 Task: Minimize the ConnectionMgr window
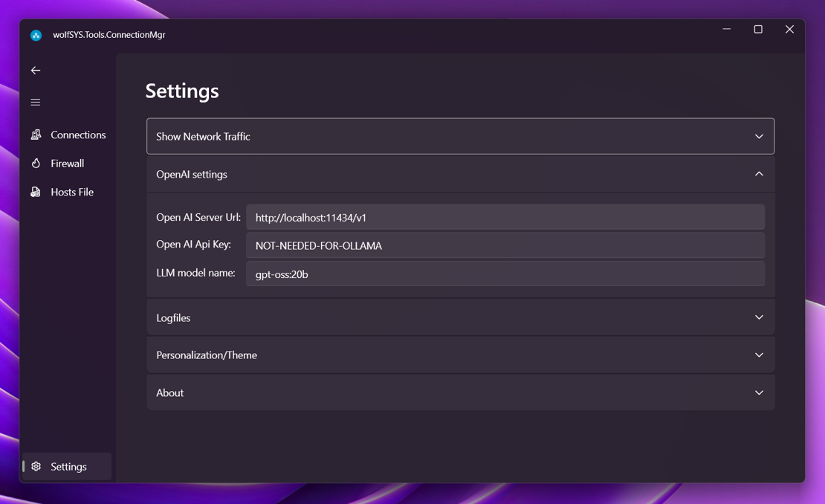(x=727, y=30)
